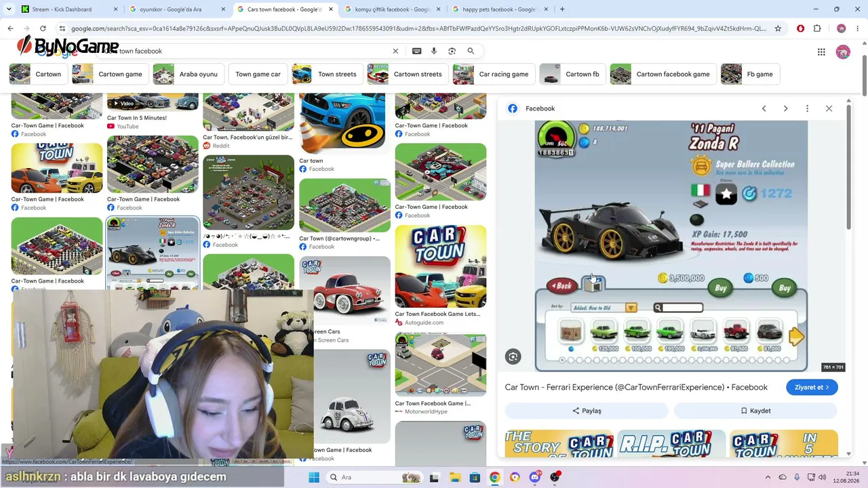This screenshot has width=868, height=488.
Task: Open File Explorer from the taskbar
Action: pos(455,477)
